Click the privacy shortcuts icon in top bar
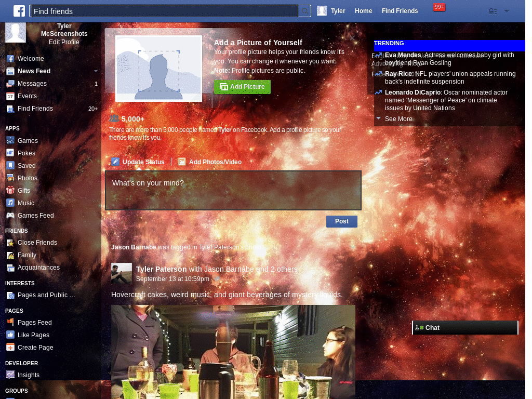Image resolution: width=532 pixels, height=399 pixels. (493, 11)
